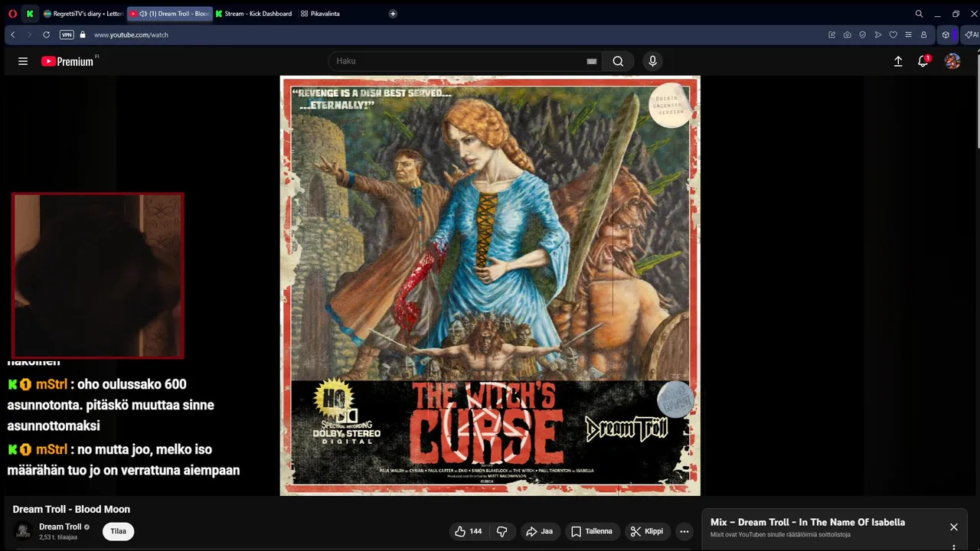Toggle the VPN badge
This screenshot has height=551, width=980.
(x=67, y=34)
